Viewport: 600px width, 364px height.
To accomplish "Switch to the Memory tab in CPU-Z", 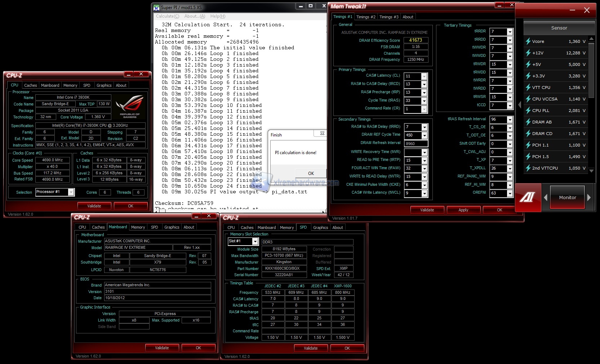I will pyautogui.click(x=70, y=85).
